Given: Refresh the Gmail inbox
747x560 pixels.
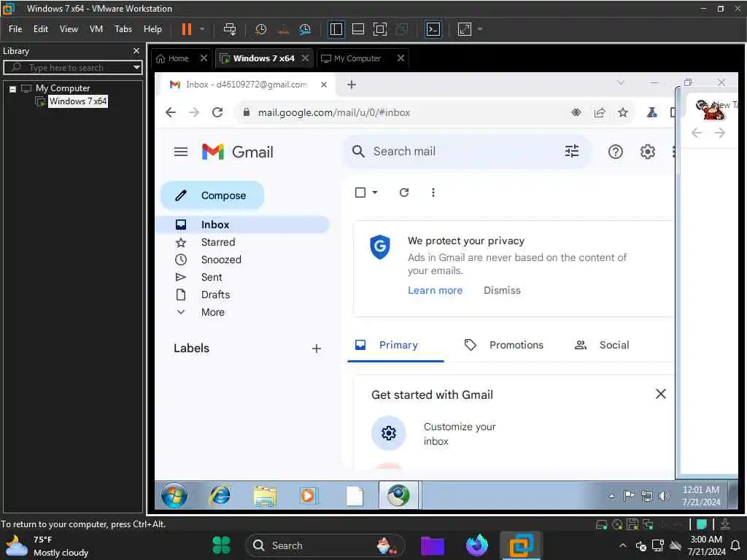Looking at the screenshot, I should pyautogui.click(x=404, y=192).
